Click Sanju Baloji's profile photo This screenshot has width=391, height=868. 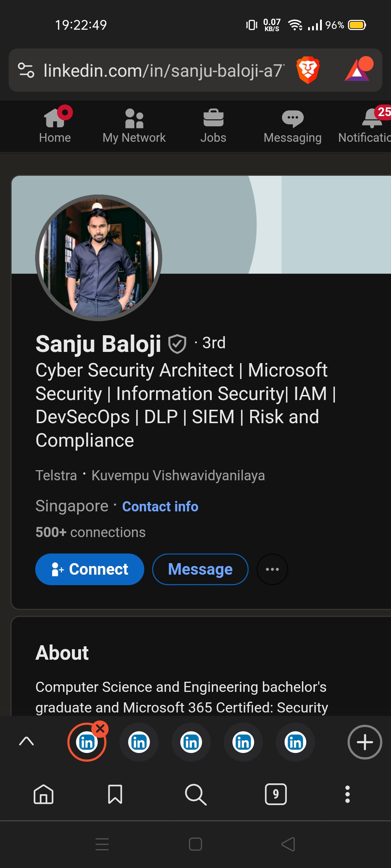tap(98, 258)
